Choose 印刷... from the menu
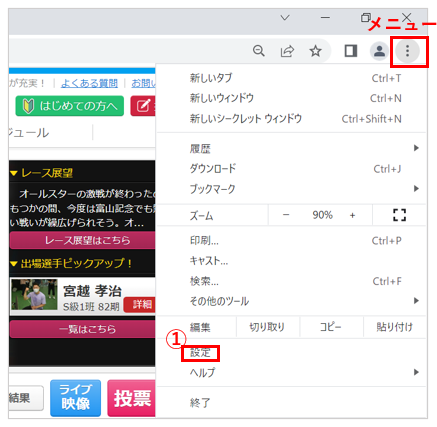 (291, 241)
